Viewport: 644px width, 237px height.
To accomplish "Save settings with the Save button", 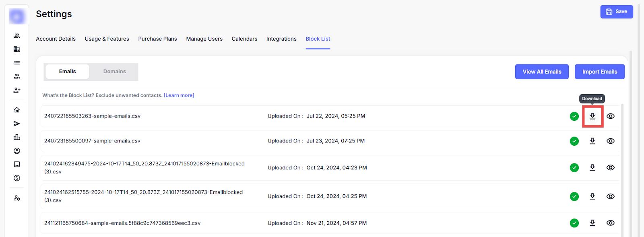I will (x=616, y=12).
